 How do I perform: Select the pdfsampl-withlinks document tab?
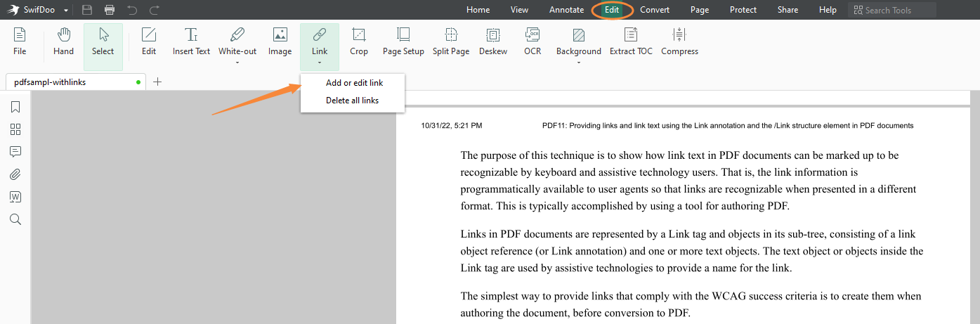pyautogui.click(x=76, y=82)
